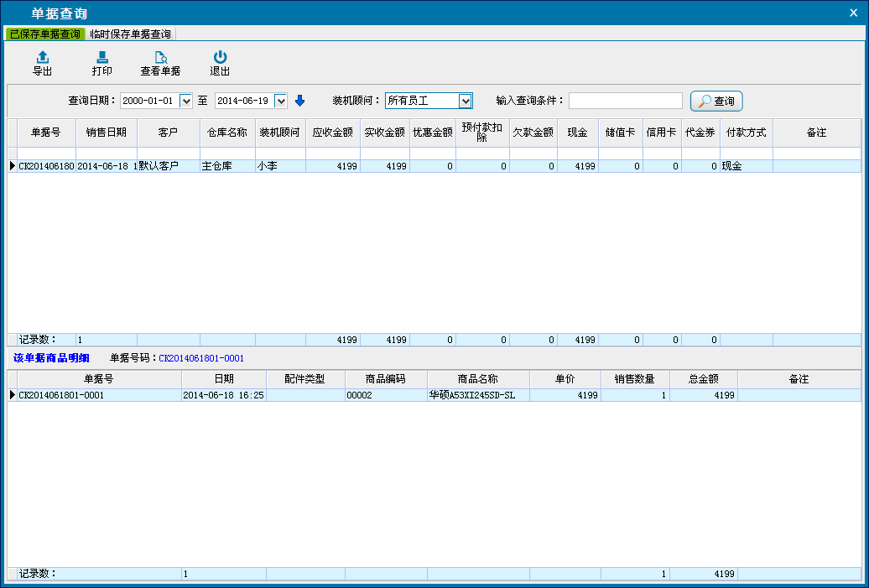
Task: Click the blue down arrow beside date range
Action: coord(299,101)
